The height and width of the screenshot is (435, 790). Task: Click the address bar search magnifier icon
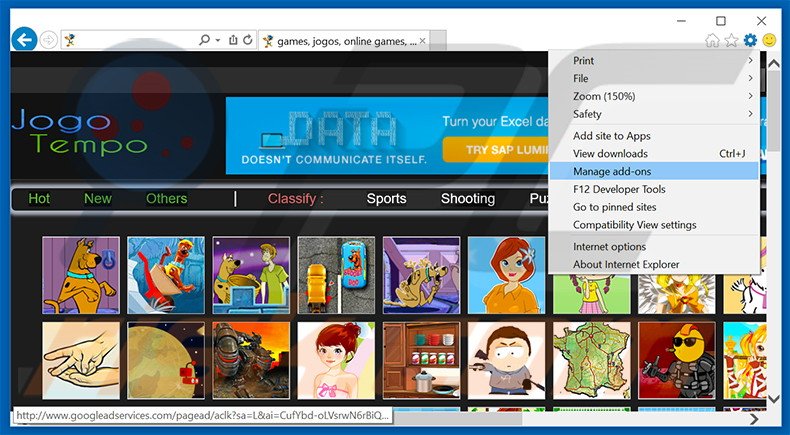pos(204,40)
